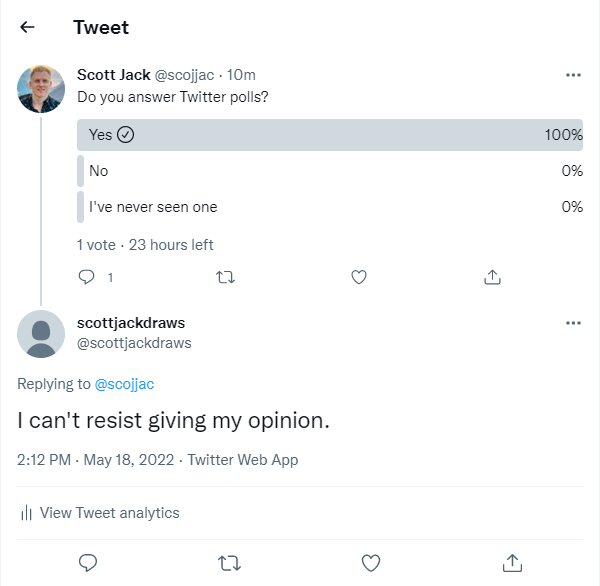600x586 pixels.
Task: Open Scott Jack's profile photo
Action: (41, 89)
